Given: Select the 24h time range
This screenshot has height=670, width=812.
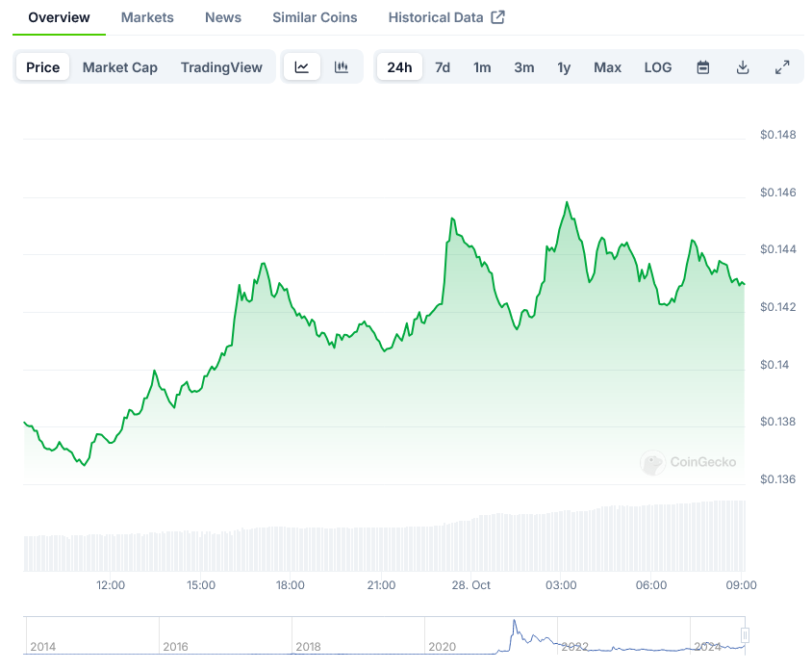Looking at the screenshot, I should (x=400, y=66).
